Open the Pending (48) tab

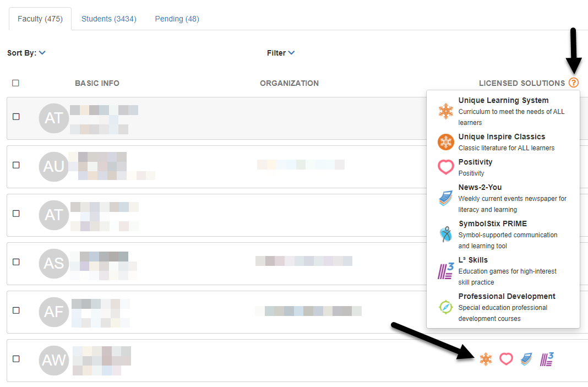coord(177,19)
